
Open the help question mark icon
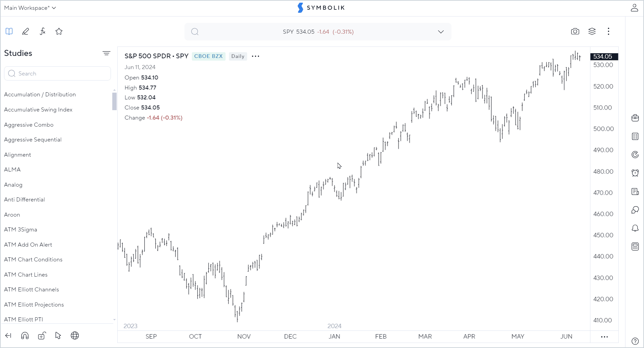click(635, 341)
